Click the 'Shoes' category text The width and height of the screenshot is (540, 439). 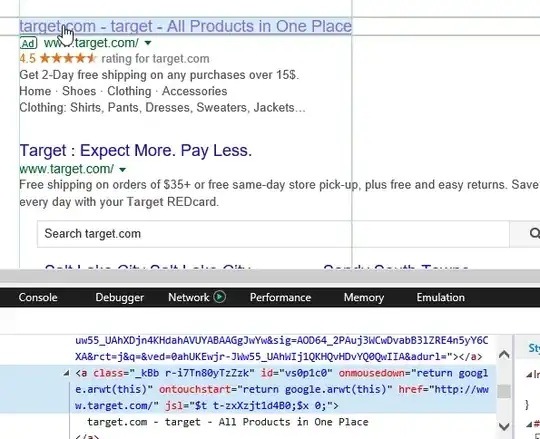coord(79,91)
